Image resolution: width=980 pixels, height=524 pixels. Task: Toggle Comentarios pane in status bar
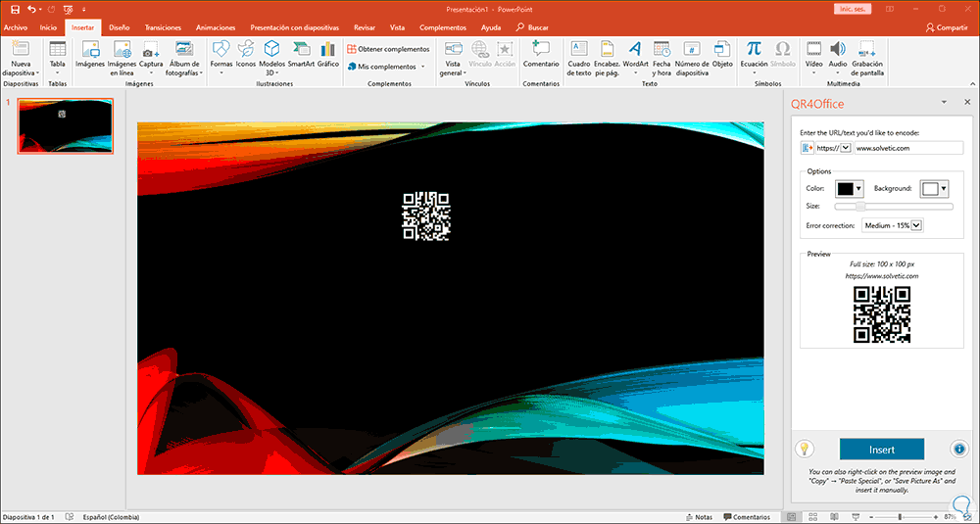point(746,516)
